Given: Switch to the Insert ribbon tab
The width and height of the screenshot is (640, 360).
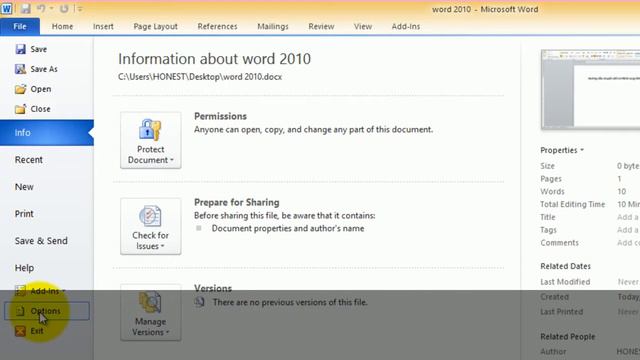Looking at the screenshot, I should pos(103,27).
